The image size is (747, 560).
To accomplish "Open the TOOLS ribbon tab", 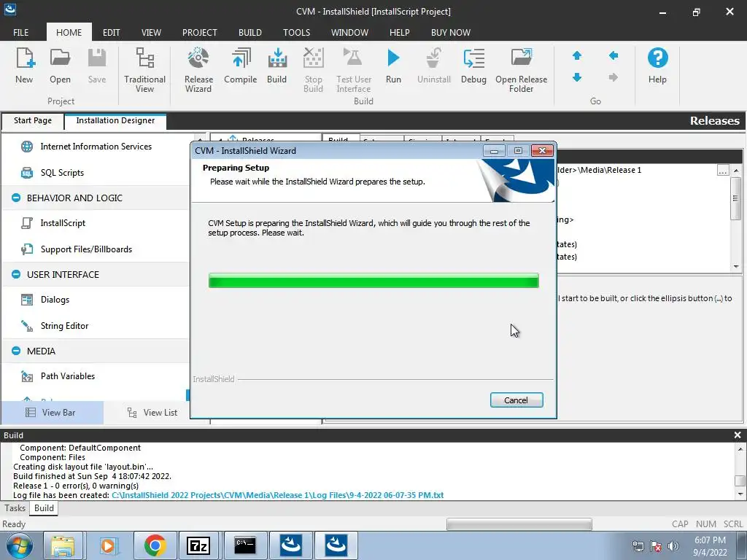I will click(296, 32).
